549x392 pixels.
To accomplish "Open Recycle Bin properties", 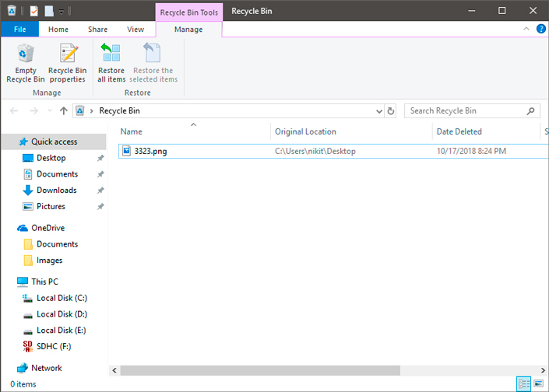I will [x=67, y=63].
